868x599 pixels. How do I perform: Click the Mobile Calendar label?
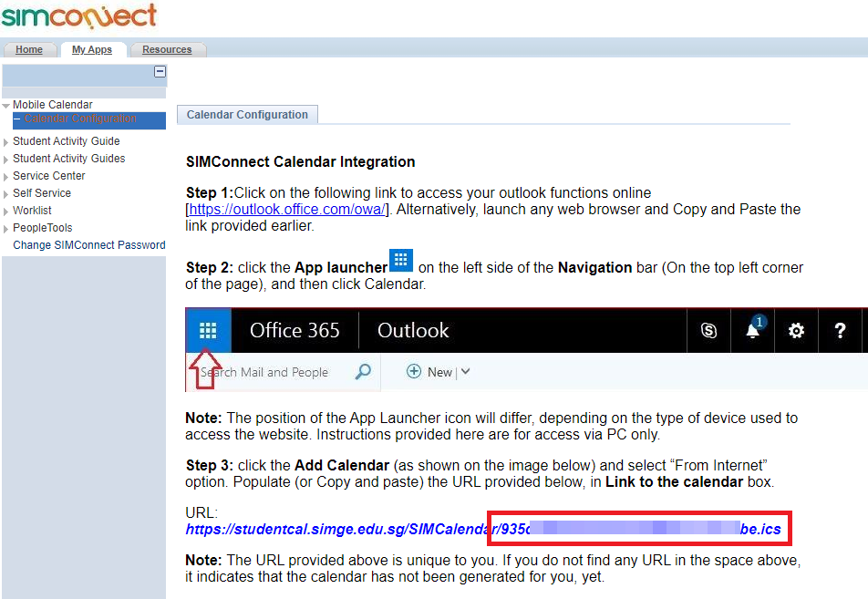(x=53, y=105)
